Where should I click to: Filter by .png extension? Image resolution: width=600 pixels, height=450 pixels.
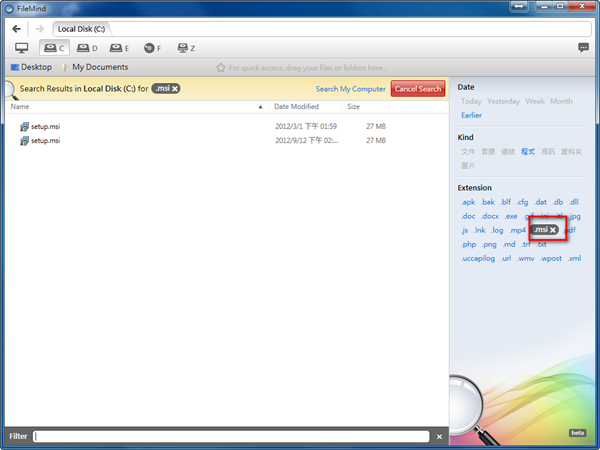tap(489, 245)
